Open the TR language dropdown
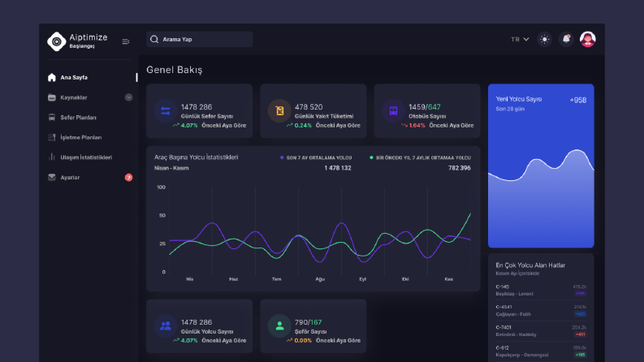This screenshot has height=362, width=644. pyautogui.click(x=520, y=40)
